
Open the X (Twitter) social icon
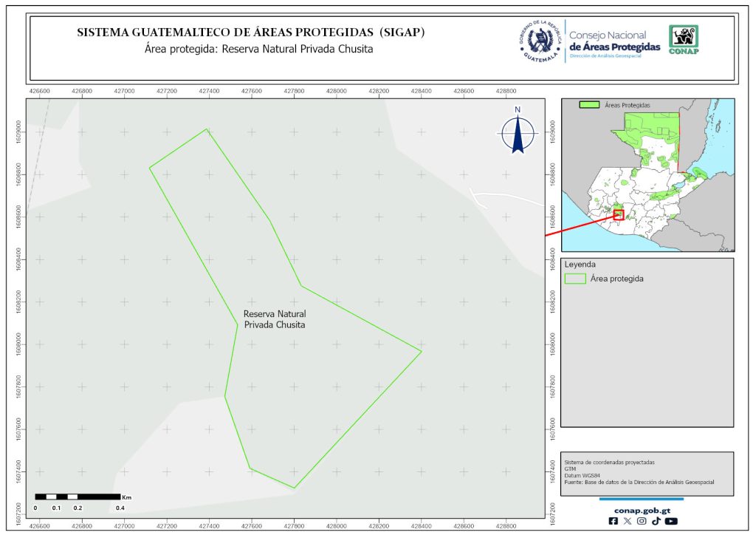pos(628,521)
